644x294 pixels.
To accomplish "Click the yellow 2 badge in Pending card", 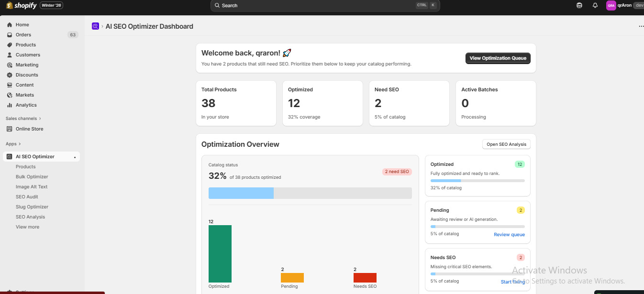I will coord(521,210).
